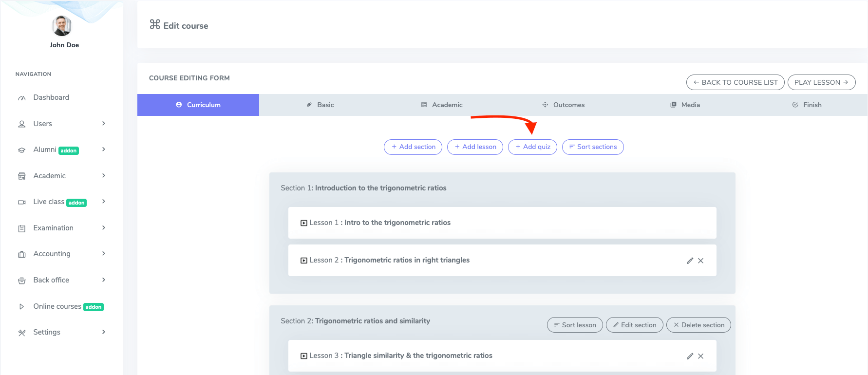Screen dimensions: 868x375
Task: Open the Sort sections button
Action: (592, 147)
